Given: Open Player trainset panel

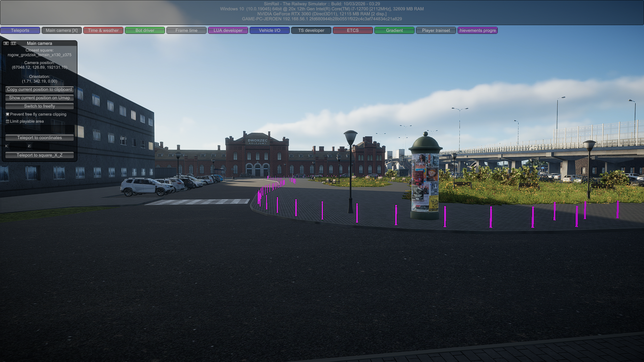Looking at the screenshot, I should 436,31.
